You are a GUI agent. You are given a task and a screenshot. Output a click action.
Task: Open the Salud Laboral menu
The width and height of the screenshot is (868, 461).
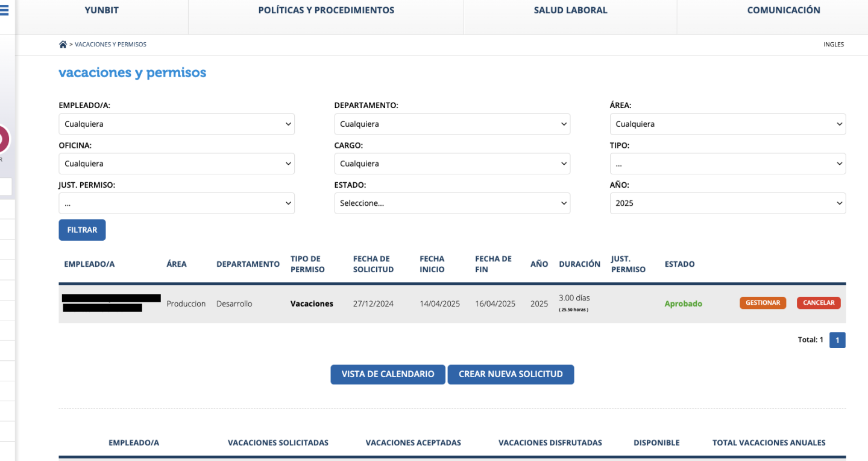point(570,10)
